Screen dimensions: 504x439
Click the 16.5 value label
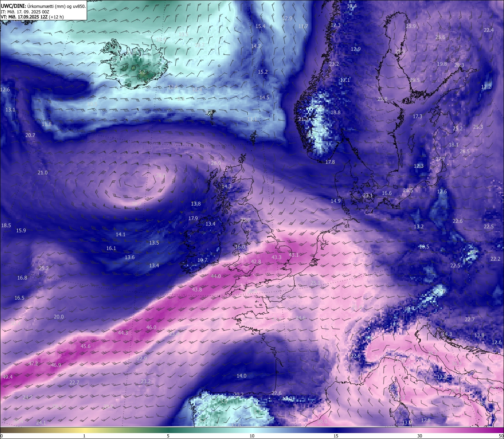pyautogui.click(x=19, y=298)
